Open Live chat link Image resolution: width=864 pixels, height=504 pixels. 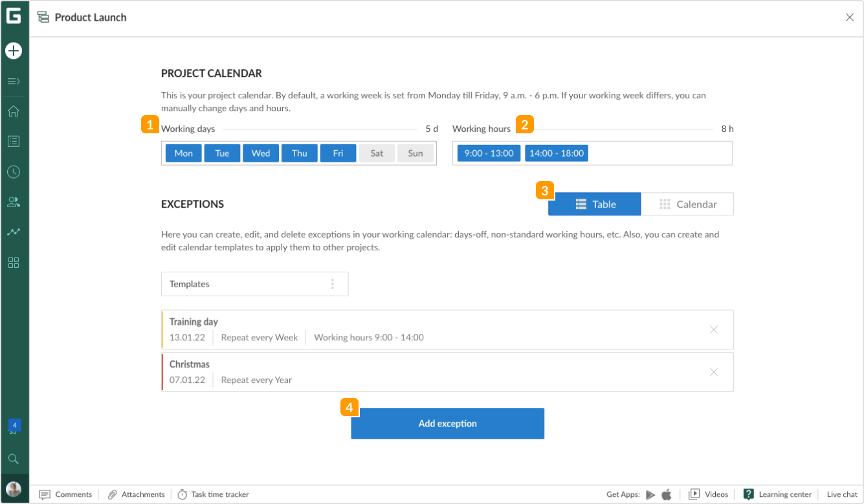[842, 494]
